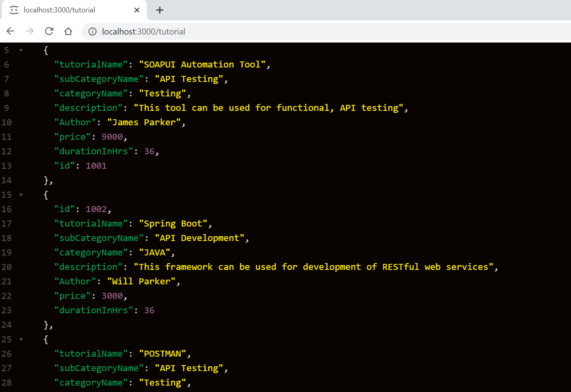This screenshot has height=392, width=571.
Task: Click line number 13
Action: pos(6,165)
